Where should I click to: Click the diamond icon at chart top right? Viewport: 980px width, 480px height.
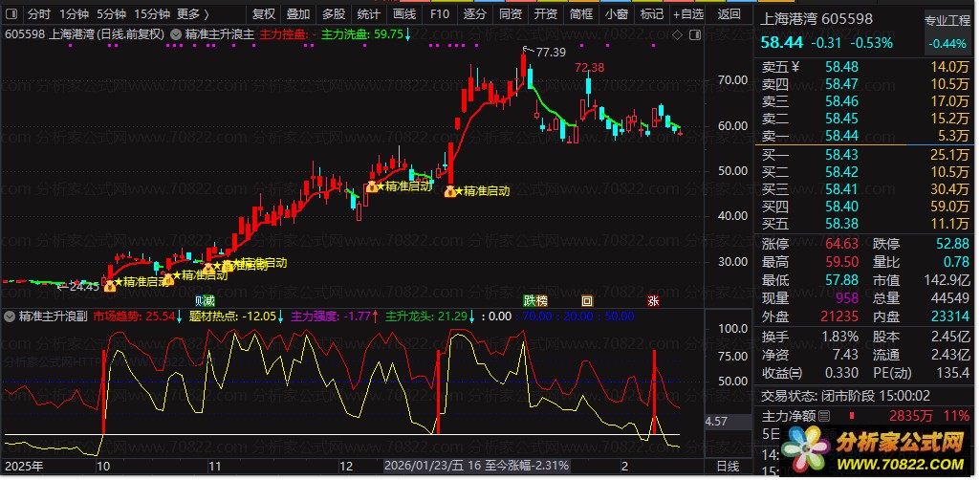pyautogui.click(x=677, y=33)
